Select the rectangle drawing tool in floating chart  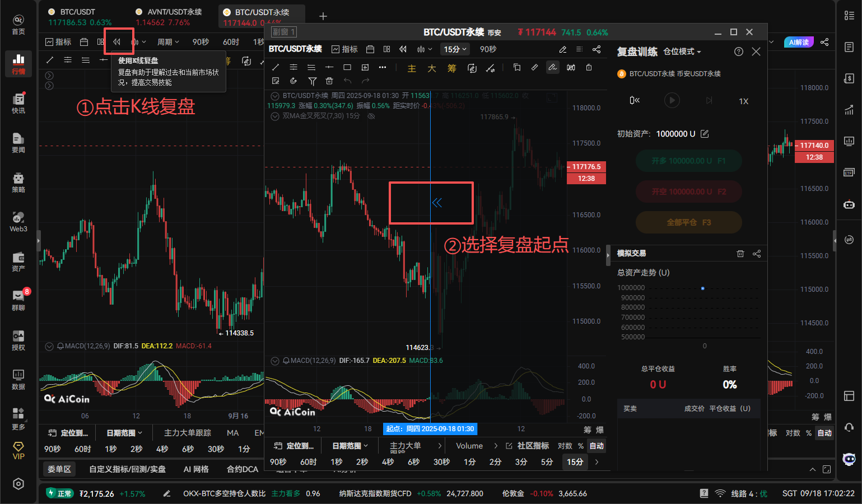(x=347, y=67)
